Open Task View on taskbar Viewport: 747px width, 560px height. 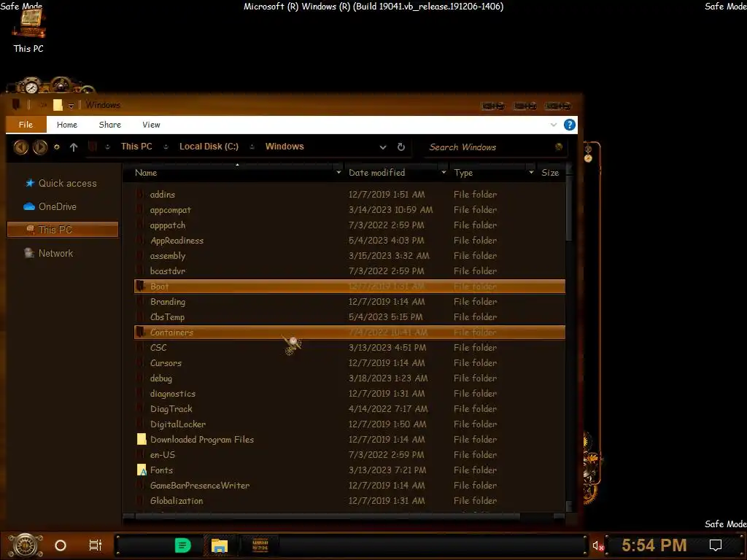[96, 545]
